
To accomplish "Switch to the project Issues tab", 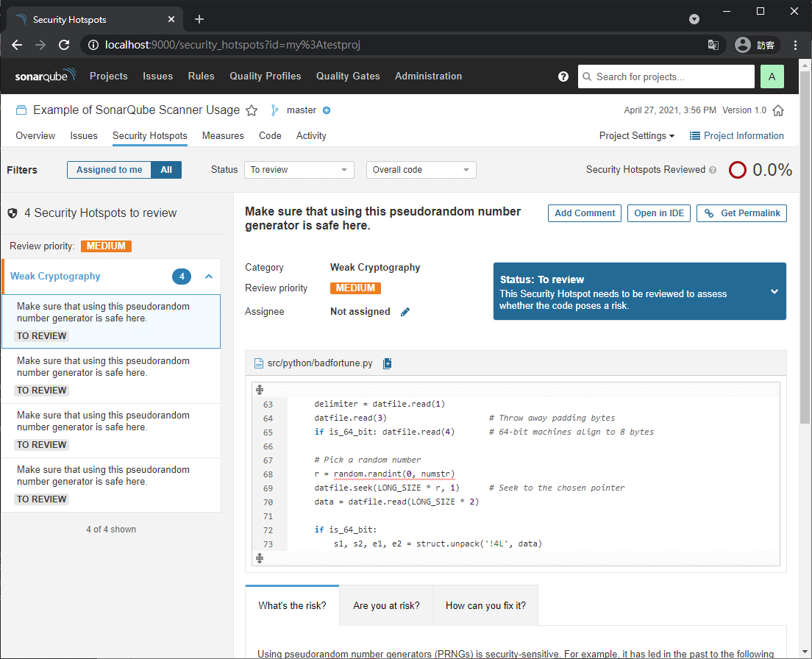I will pyautogui.click(x=84, y=135).
